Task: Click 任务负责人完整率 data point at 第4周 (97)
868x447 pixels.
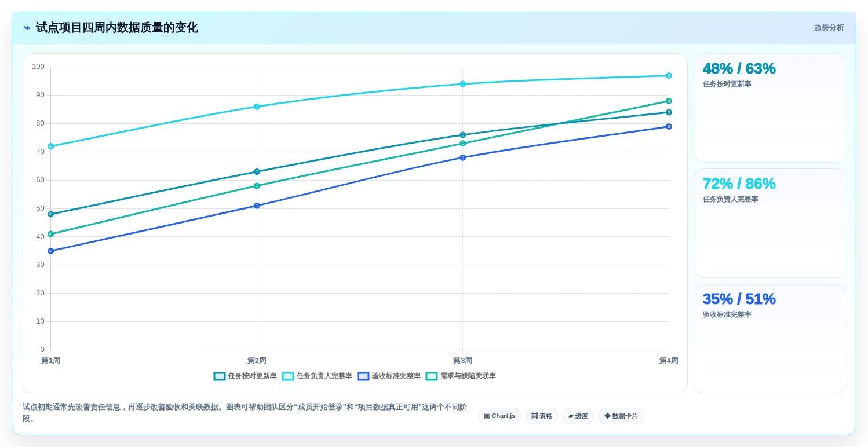Action: coord(669,76)
